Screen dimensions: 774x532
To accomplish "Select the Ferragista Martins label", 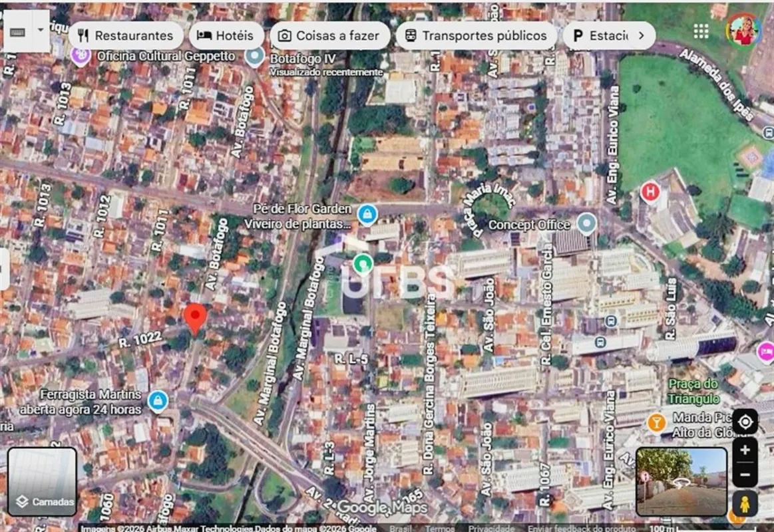I will [81, 402].
